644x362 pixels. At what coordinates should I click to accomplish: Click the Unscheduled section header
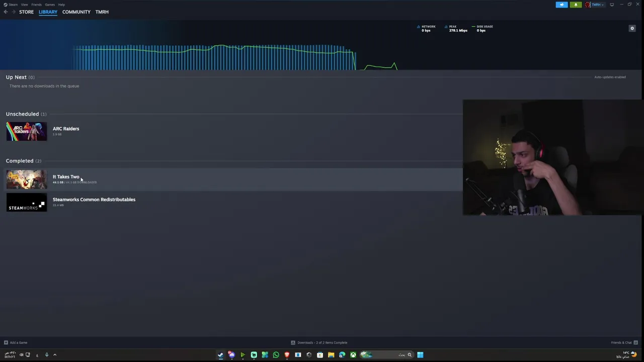pos(26,114)
